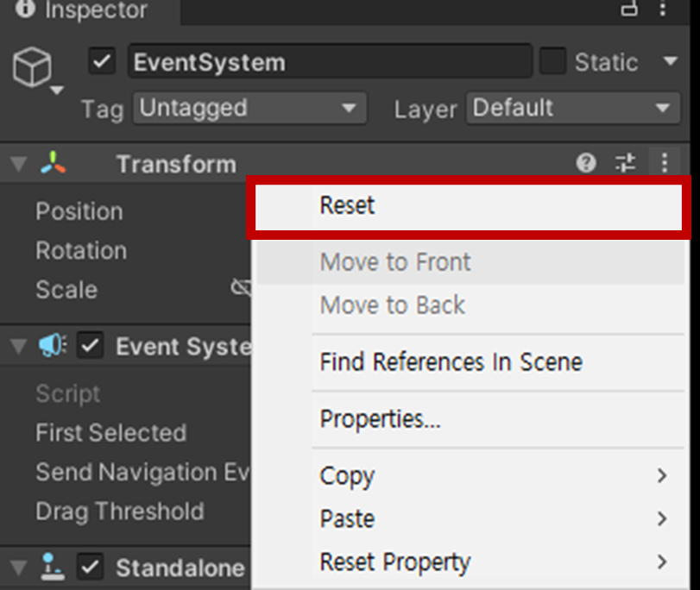700x590 pixels.
Task: Click the Rotation label
Action: click(x=81, y=250)
